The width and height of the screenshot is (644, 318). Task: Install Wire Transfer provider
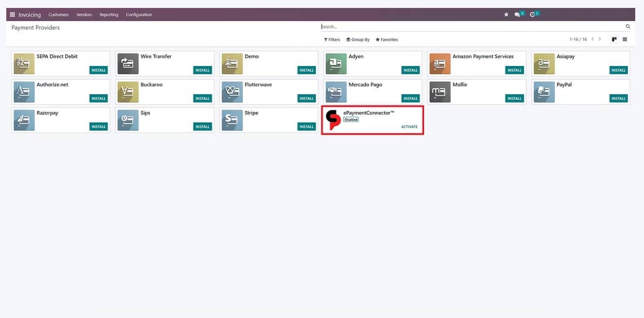coord(202,70)
